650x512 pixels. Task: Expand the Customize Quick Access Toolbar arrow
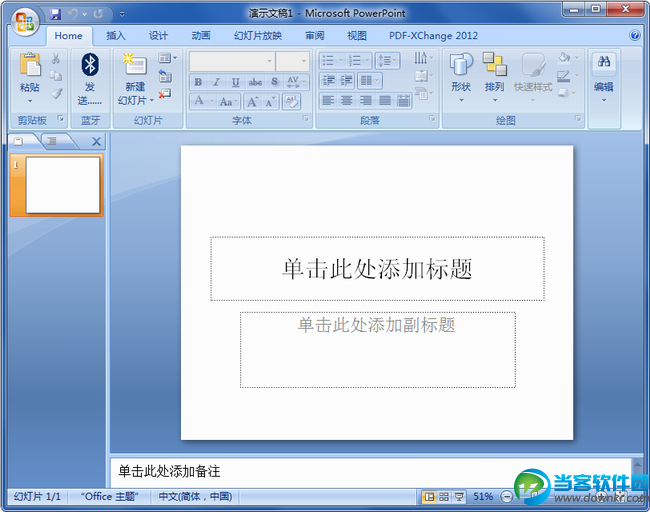click(122, 14)
